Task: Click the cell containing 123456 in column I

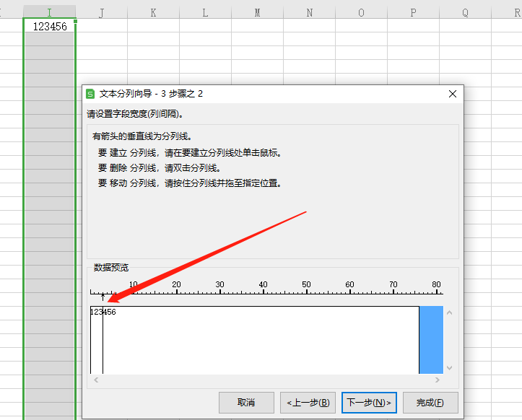Action: tap(50, 26)
